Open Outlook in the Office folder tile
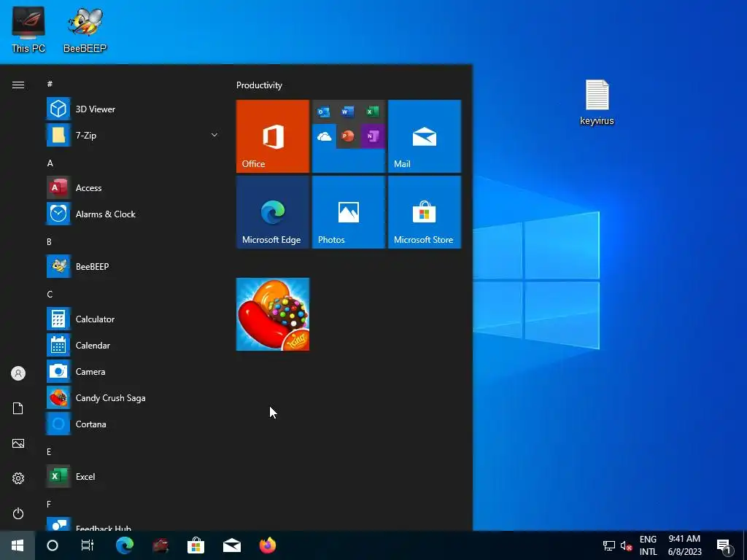 [324, 112]
